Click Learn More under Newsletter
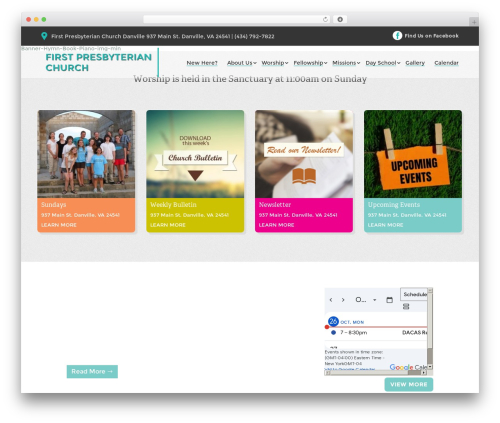Screen dimensions: 500x423 click(x=276, y=225)
